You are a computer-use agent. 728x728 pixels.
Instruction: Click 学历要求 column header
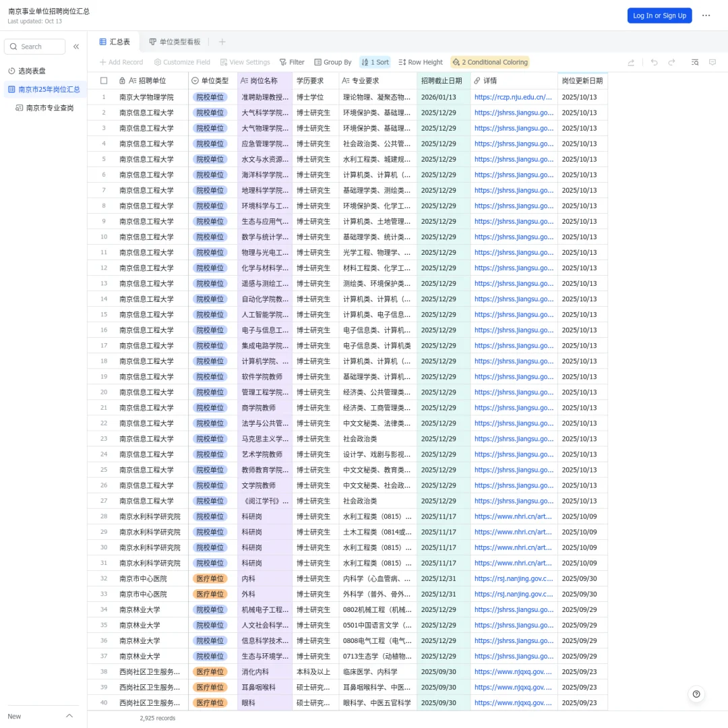coord(315,81)
